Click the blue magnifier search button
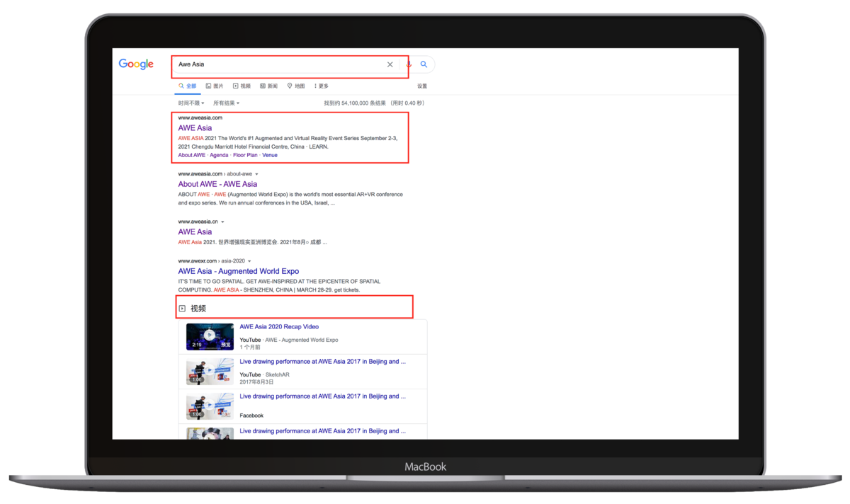Image resolution: width=850 pixels, height=504 pixels. click(x=424, y=64)
